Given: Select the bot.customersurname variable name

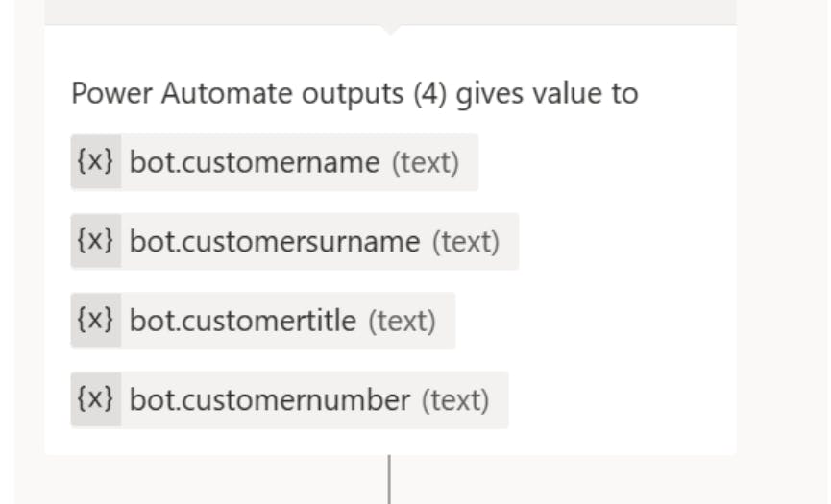Looking at the screenshot, I should (275, 241).
